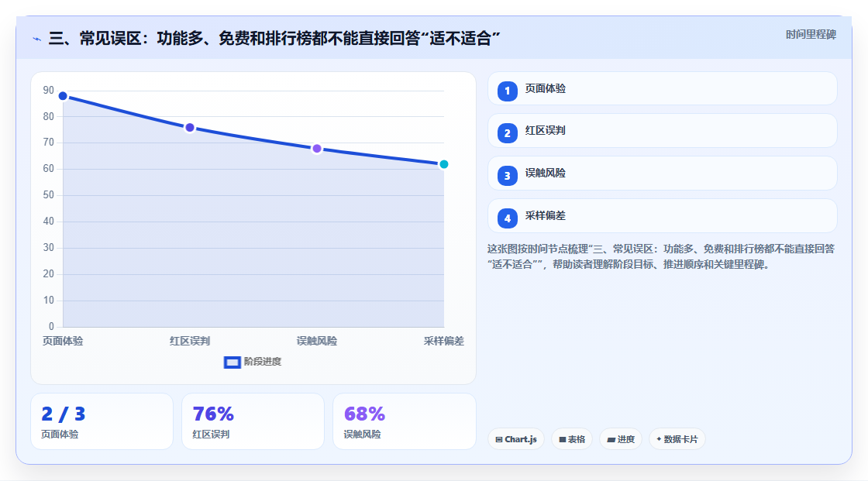Image resolution: width=868 pixels, height=481 pixels.
Task: Click the numbered badge 4 for 采样偏差
Action: click(x=507, y=218)
